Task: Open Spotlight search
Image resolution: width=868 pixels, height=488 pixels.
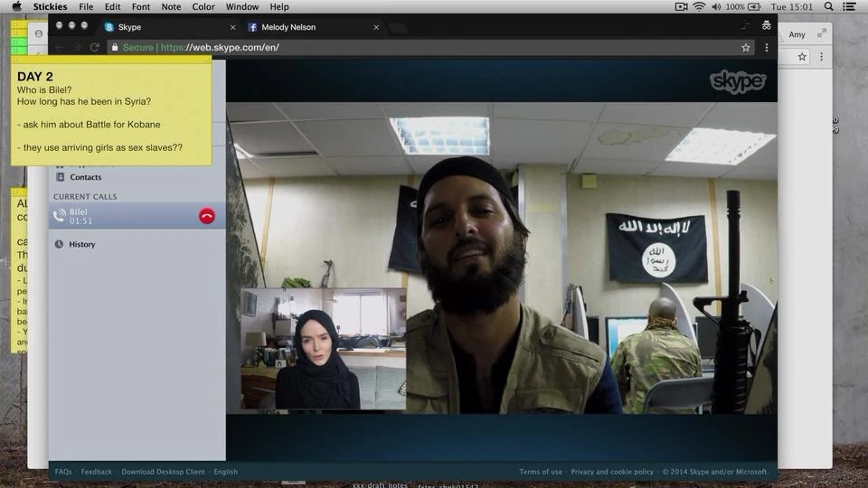Action: pos(829,6)
